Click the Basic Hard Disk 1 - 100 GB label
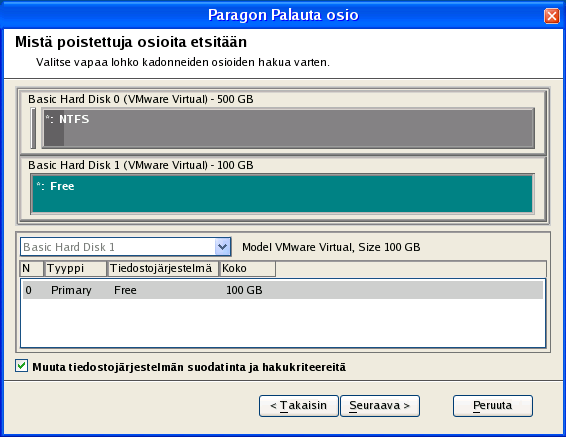The image size is (566, 437). pyautogui.click(x=141, y=165)
